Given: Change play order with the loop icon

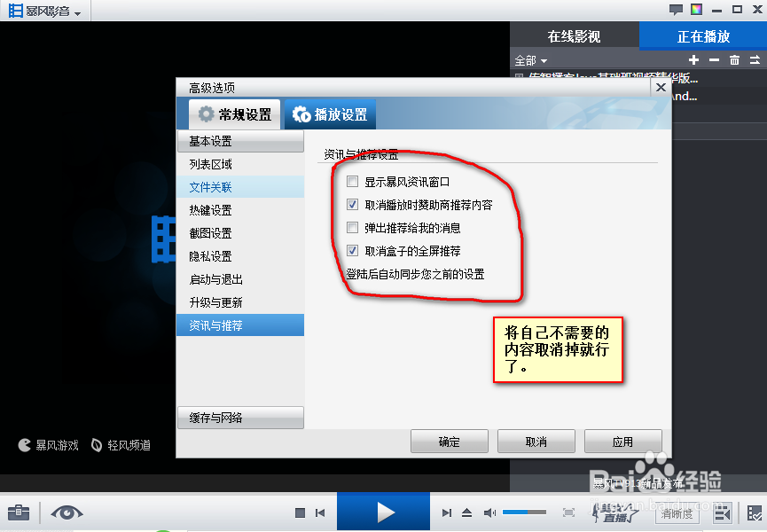Looking at the screenshot, I should point(755,60).
